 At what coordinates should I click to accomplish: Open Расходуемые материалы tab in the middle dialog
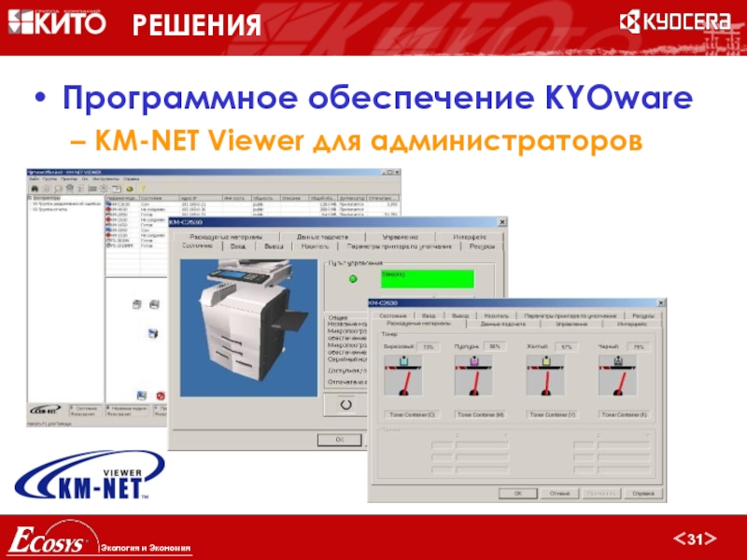226,237
